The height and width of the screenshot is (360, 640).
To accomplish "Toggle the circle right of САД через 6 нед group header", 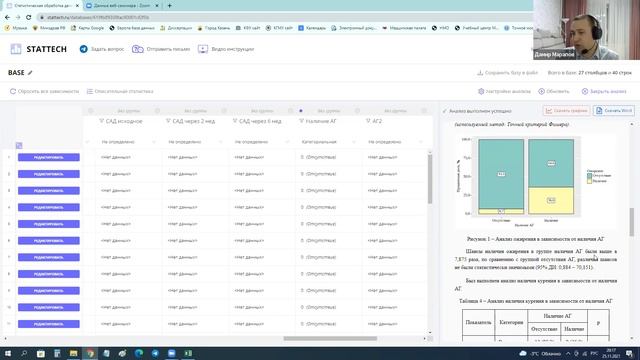I will pyautogui.click(x=291, y=111).
